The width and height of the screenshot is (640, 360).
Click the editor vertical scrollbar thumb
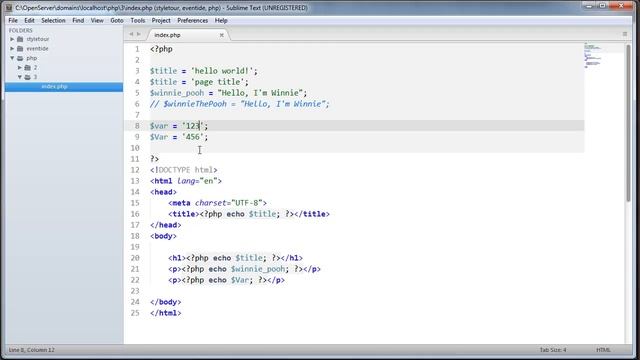628,122
